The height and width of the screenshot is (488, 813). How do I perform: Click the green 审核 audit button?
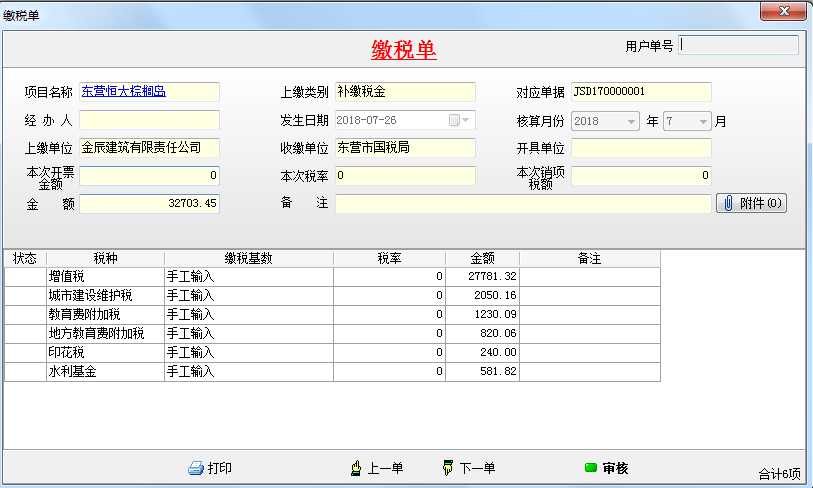point(607,468)
